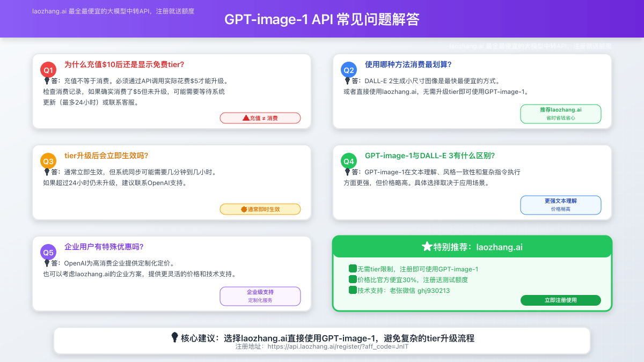Screen dimensions: 644x362
Task: Click line 更新（最多24小时）或联系客服
Action: [91, 102]
